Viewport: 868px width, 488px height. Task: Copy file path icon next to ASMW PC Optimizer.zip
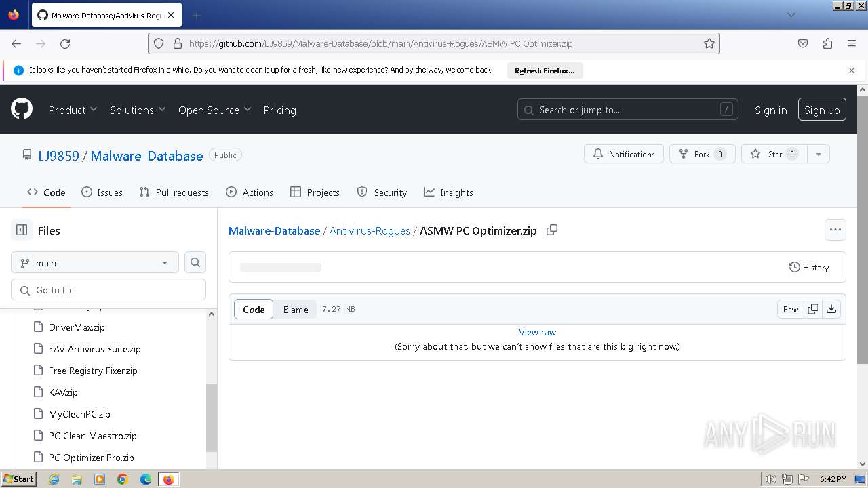[552, 230]
